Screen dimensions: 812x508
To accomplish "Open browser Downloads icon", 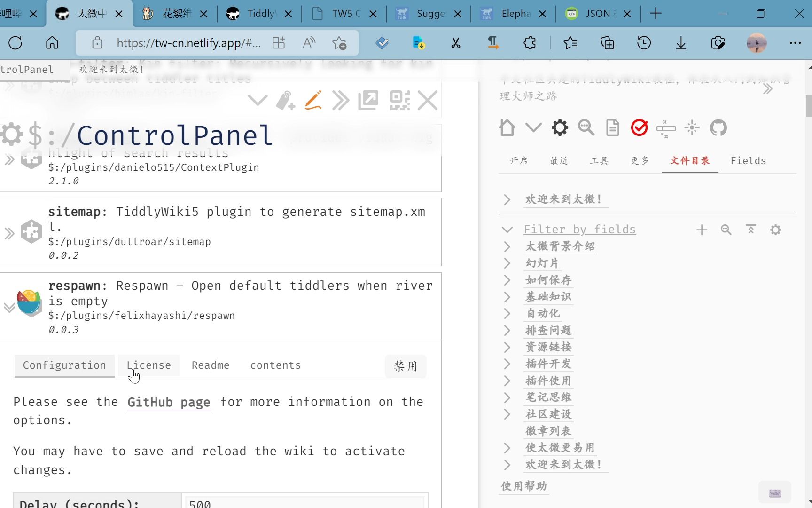I will click(x=681, y=43).
